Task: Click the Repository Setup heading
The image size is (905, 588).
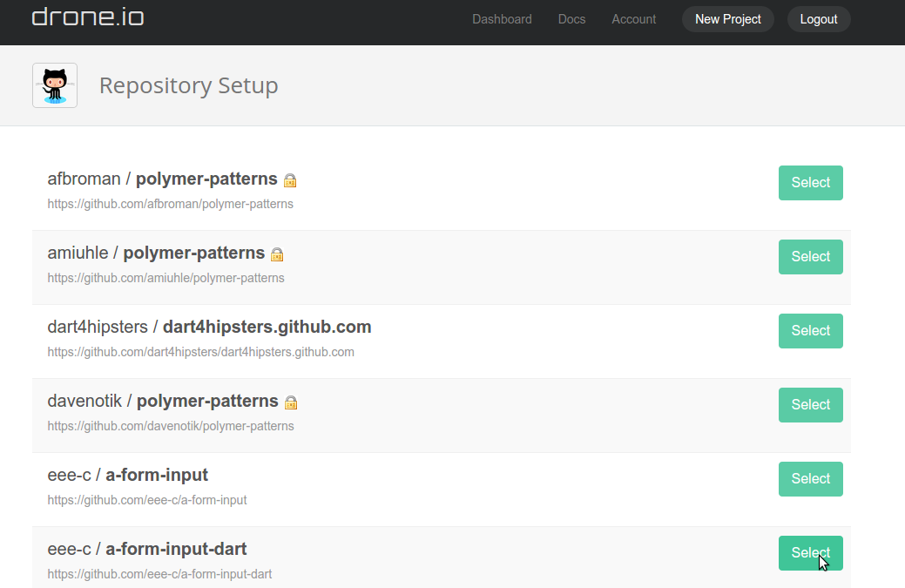Action: (x=189, y=85)
